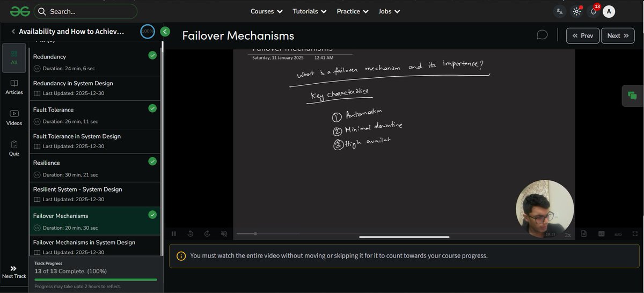Select the Articles filter
This screenshot has width=644, height=293.
coord(14,87)
